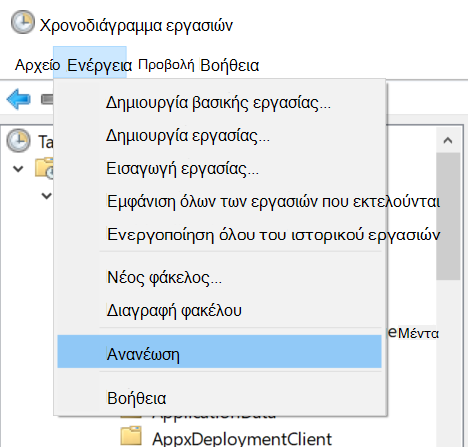Select Εισαγωγή εργασίας... entry

pyautogui.click(x=219, y=168)
